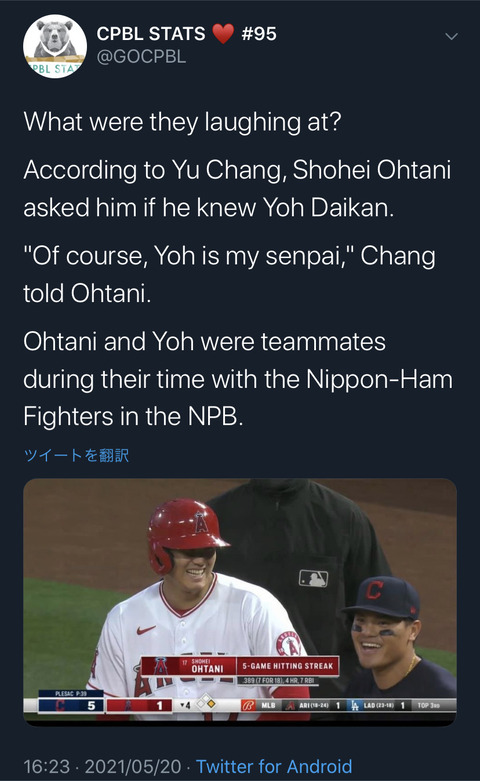Image resolution: width=480 pixels, height=781 pixels.
Task: Click the 5-GAME HITTING STREAK banner
Action: pyautogui.click(x=288, y=666)
